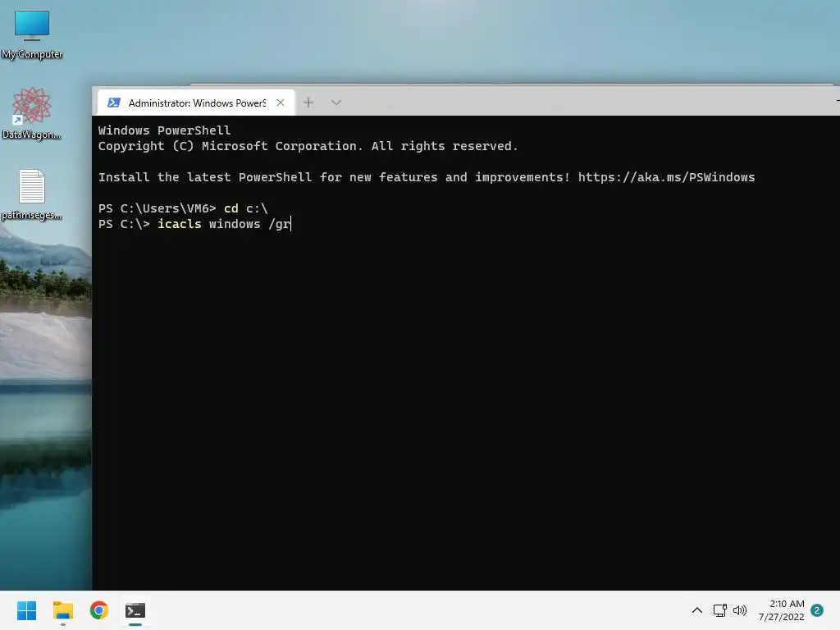Click the Windows Terminal taskbar icon

[135, 610]
